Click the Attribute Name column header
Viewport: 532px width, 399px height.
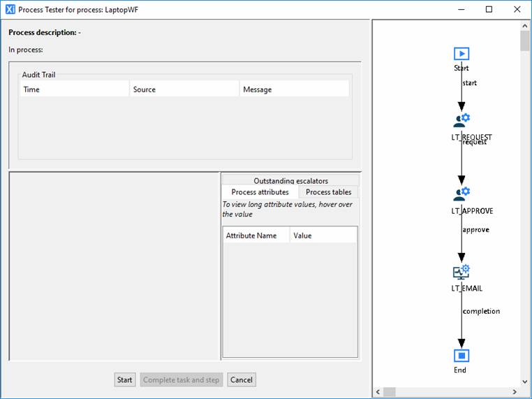point(256,235)
